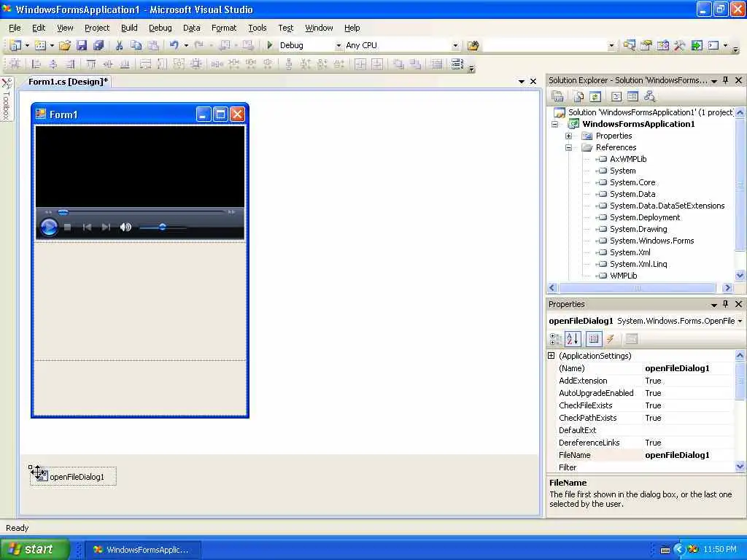Open the Tools menu
Screen dimensions: 747x560
[258, 28]
